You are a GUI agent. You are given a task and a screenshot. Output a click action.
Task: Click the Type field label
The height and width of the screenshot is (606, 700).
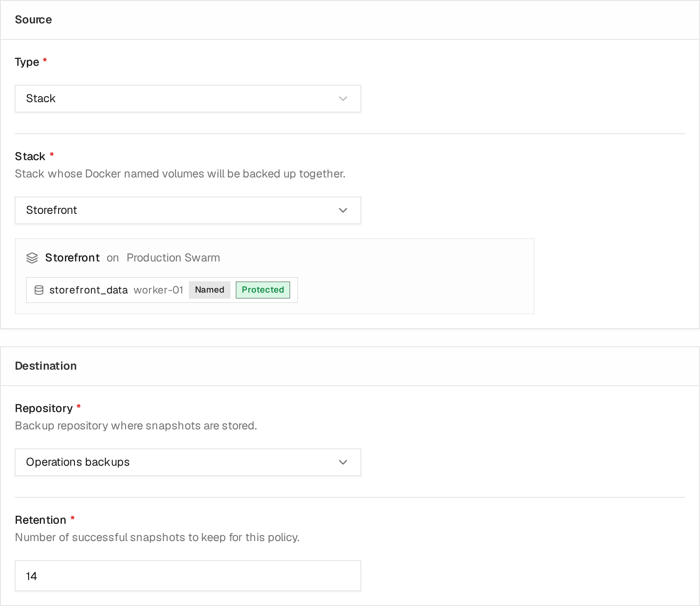click(27, 62)
